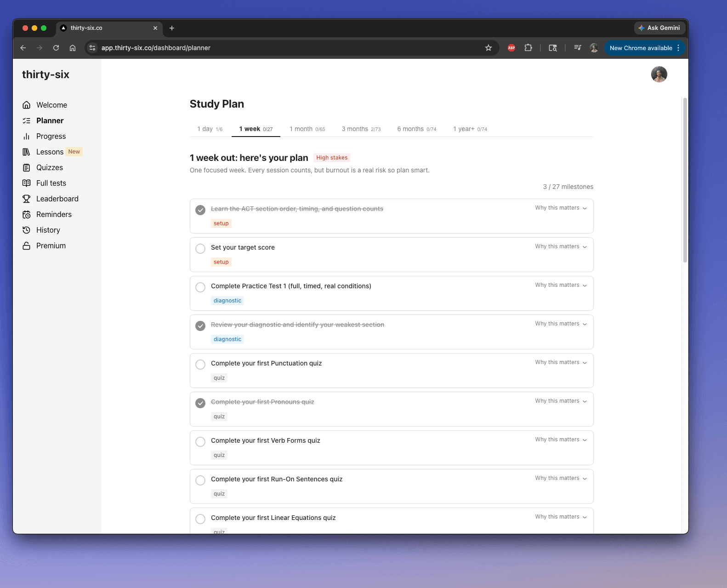Select the 1 week plan tab
The image size is (727, 588).
point(256,129)
